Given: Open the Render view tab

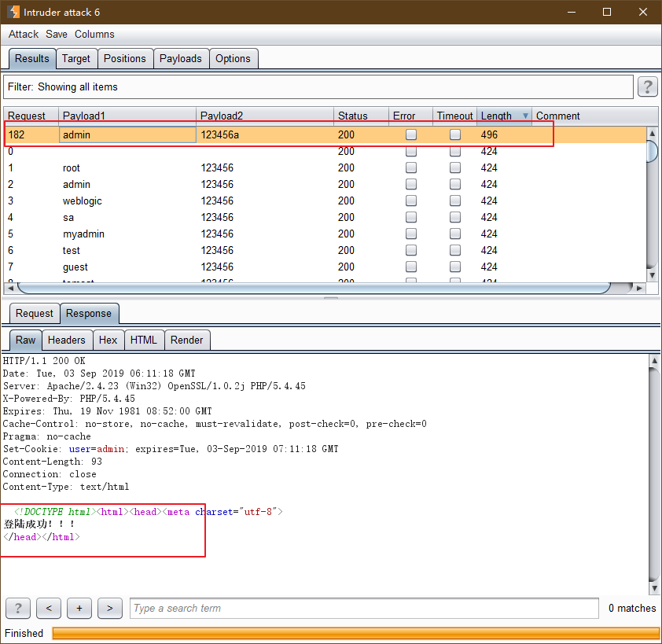Looking at the screenshot, I should click(187, 340).
